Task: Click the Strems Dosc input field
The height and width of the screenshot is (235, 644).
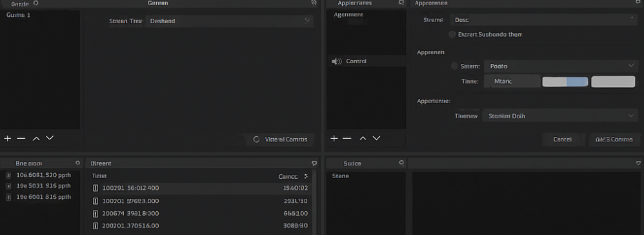Action: point(544,20)
